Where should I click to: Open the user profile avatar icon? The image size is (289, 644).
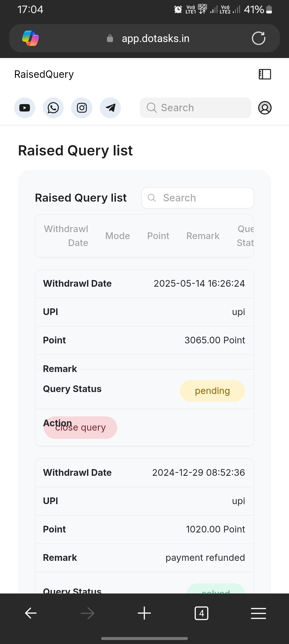pyautogui.click(x=265, y=108)
